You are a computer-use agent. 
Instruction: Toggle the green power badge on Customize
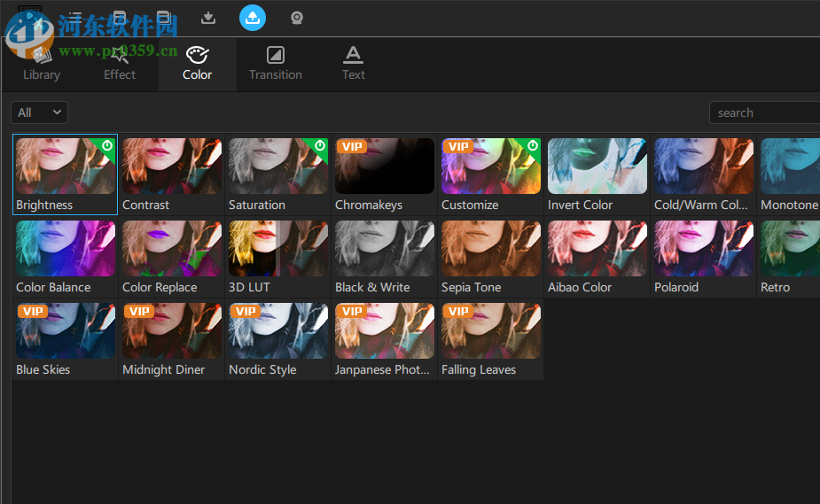click(533, 146)
